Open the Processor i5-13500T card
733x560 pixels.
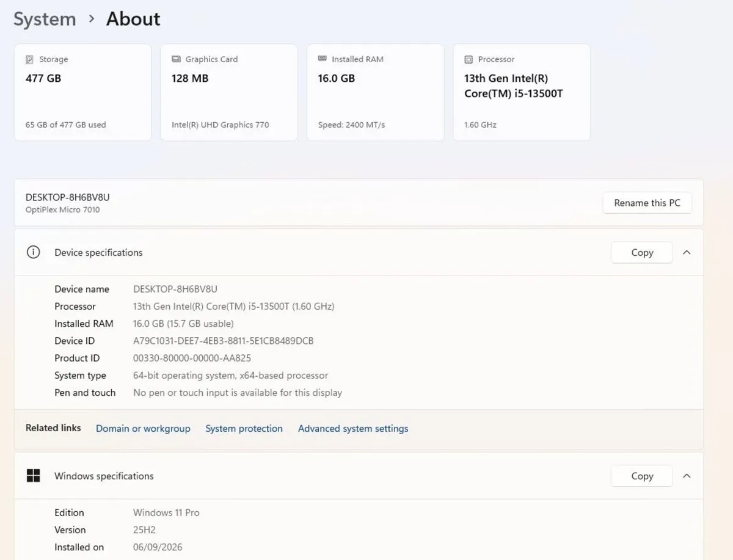click(522, 92)
